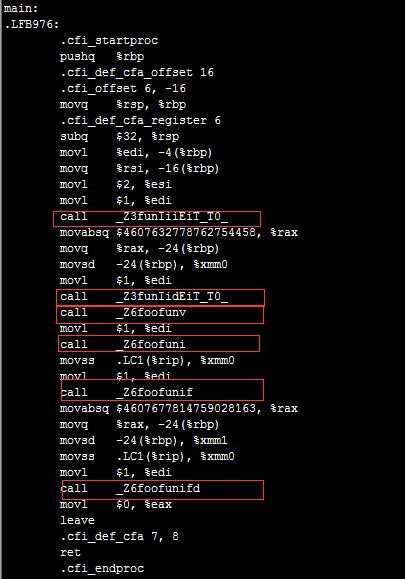The height and width of the screenshot is (579, 405).
Task: Click the call _Z6foofunif instruction
Action: 126,393
